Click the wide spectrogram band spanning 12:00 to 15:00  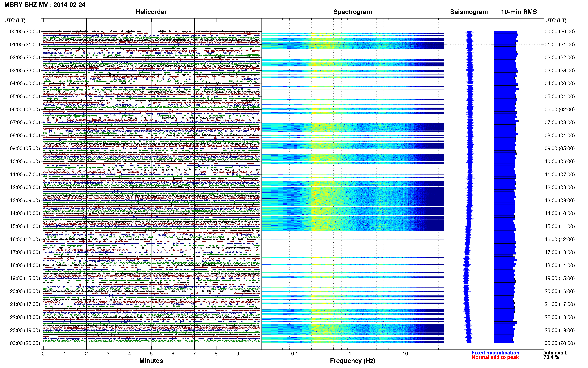point(352,206)
